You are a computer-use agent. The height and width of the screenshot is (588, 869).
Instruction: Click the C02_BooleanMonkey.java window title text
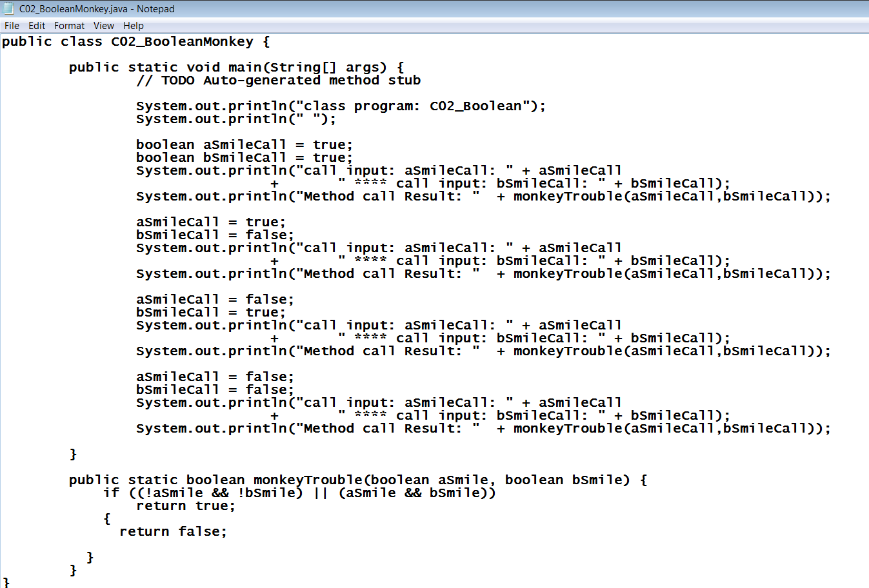pyautogui.click(x=97, y=9)
